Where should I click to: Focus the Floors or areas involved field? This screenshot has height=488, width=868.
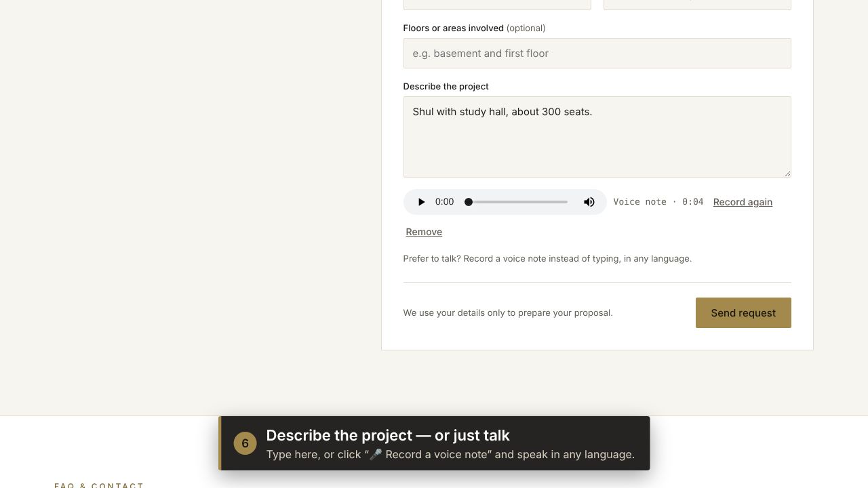click(x=597, y=54)
